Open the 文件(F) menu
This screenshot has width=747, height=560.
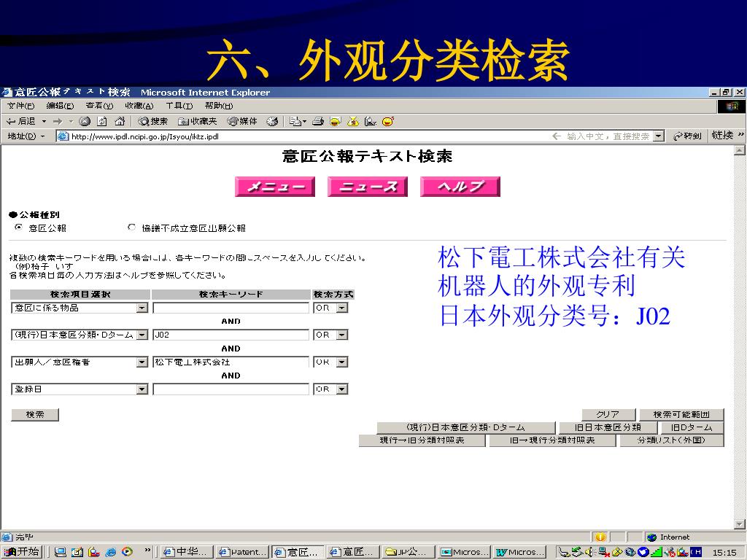click(21, 106)
